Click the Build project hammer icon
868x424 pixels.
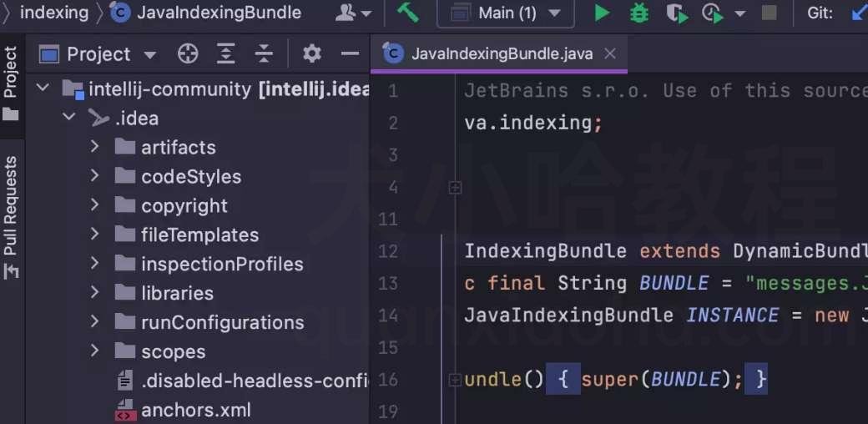[408, 13]
